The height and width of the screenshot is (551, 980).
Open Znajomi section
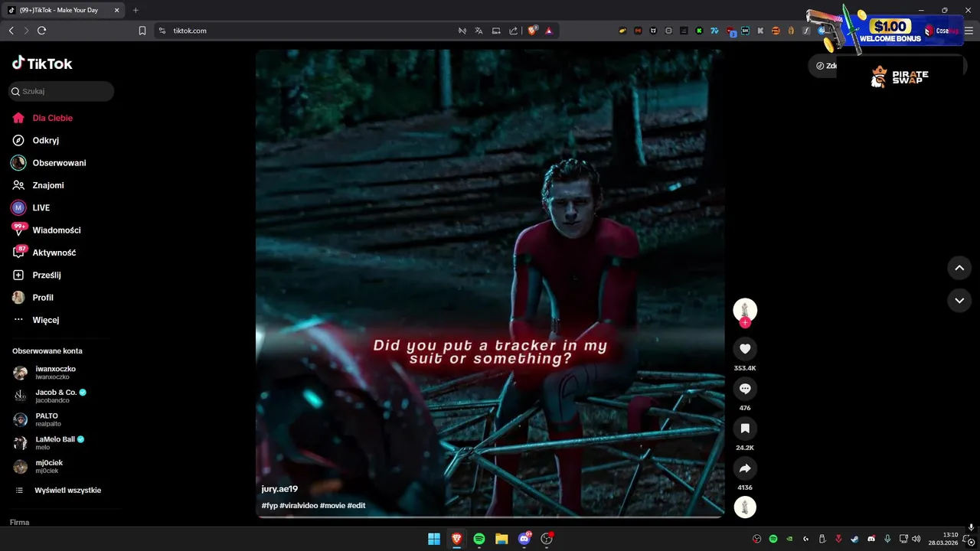coord(38,185)
